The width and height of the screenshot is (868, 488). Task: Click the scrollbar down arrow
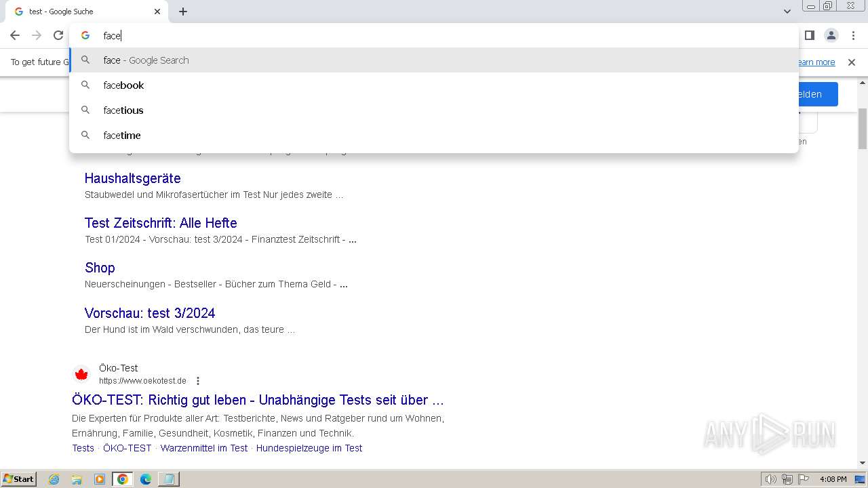(863, 464)
